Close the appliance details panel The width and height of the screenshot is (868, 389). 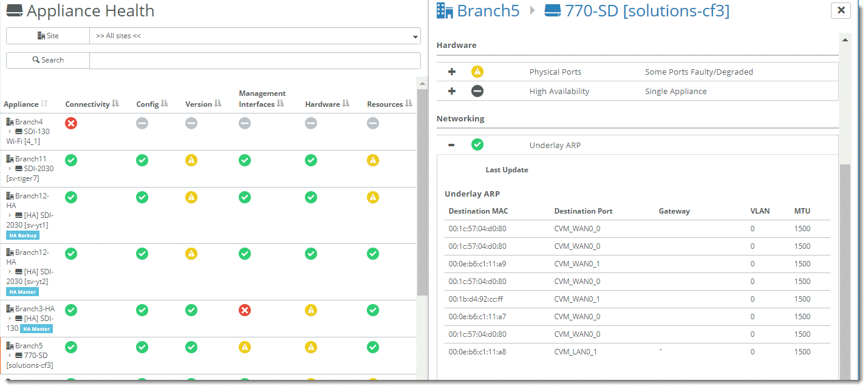coord(841,10)
